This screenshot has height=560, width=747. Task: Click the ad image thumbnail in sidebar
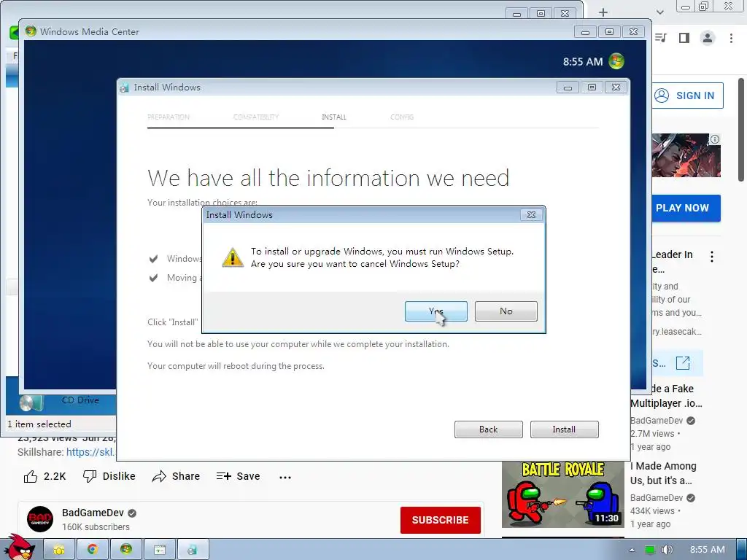(686, 155)
